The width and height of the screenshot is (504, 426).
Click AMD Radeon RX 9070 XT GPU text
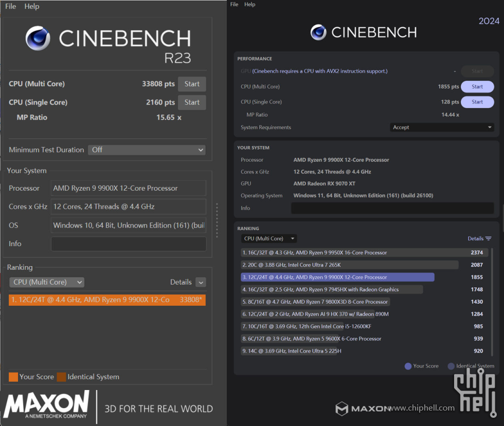(325, 183)
